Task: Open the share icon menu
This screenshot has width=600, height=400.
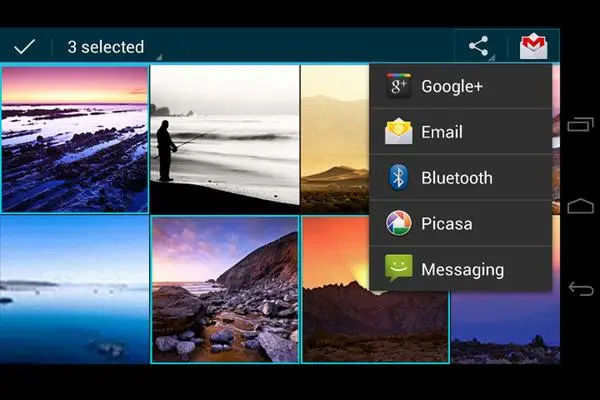Action: (x=479, y=46)
